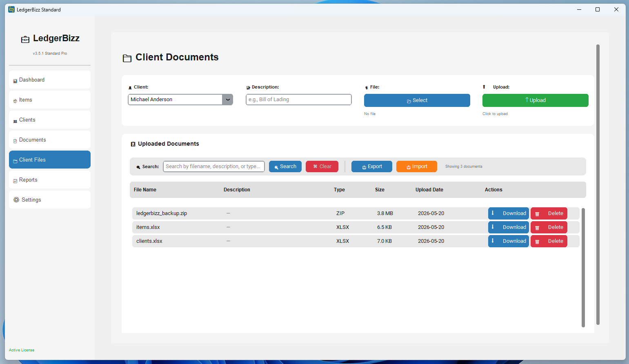Screen dimensions: 629x364
Task: Click the Showing 3 documents label
Action: (464, 166)
